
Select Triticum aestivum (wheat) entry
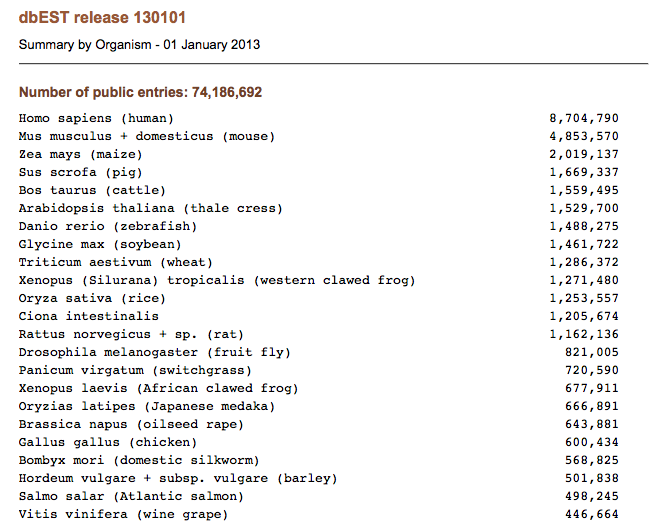pos(116,263)
